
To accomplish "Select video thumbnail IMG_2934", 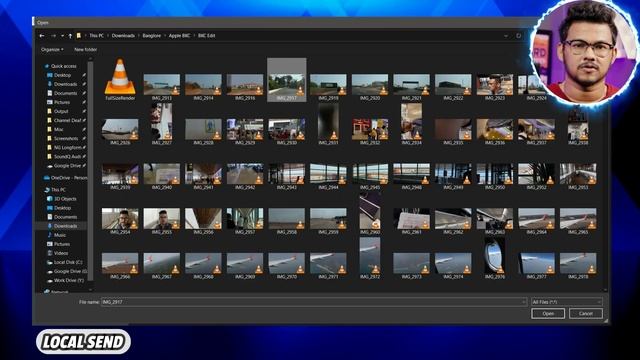I will click(x=411, y=124).
